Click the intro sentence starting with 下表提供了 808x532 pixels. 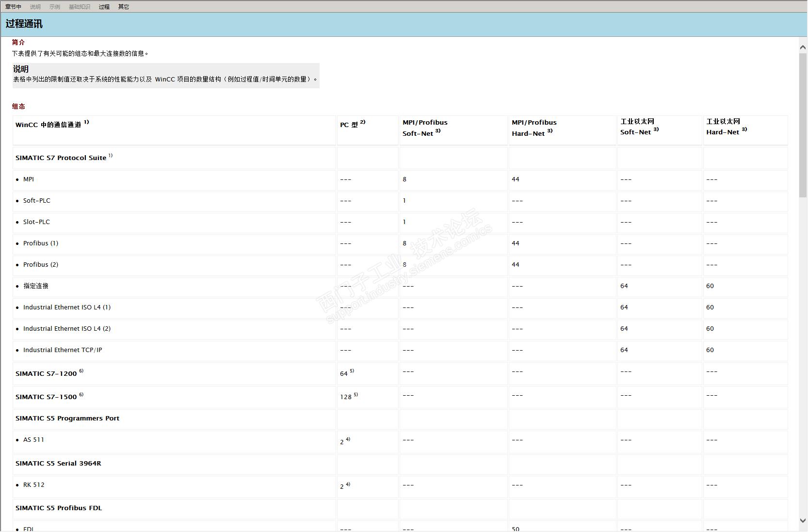80,53
